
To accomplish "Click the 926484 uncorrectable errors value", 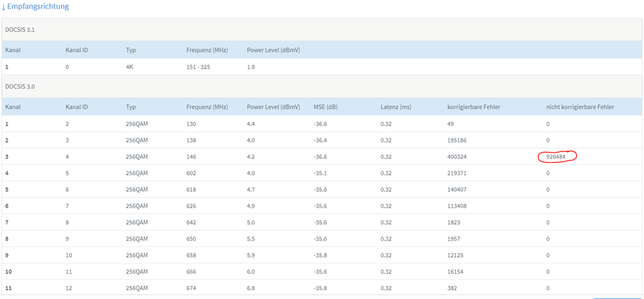I will [556, 157].
